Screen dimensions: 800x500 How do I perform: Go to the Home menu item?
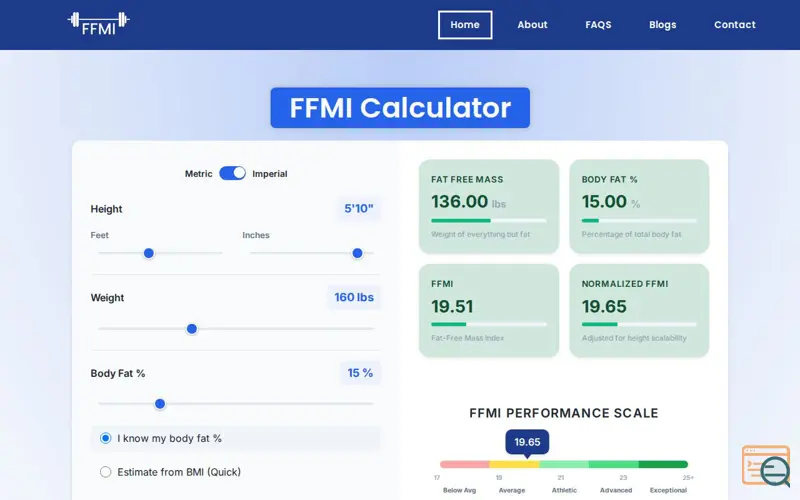coord(465,25)
